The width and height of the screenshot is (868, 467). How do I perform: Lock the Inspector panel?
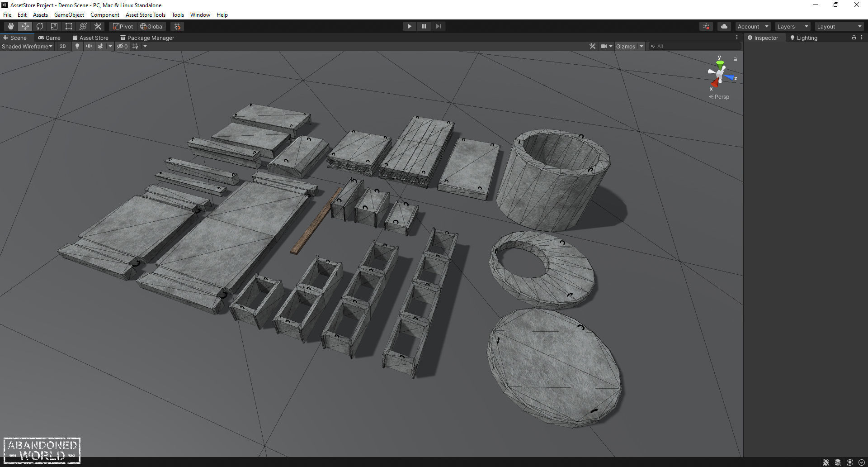[x=854, y=38]
